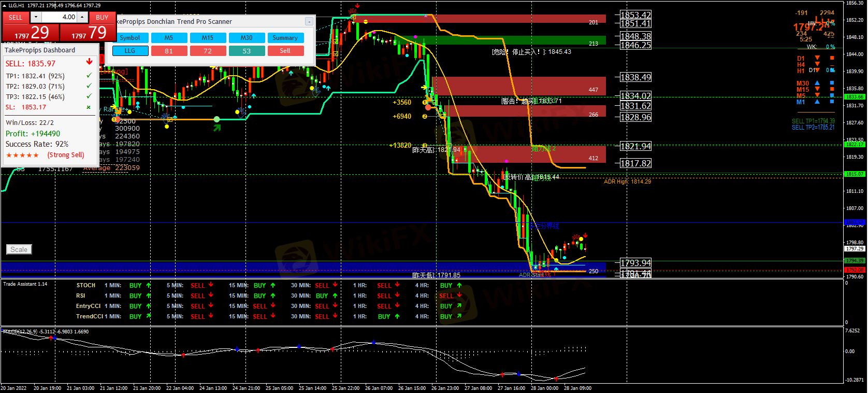The height and width of the screenshot is (393, 868).
Task: Click the green checkmark next to TP3
Action: pos(89,96)
